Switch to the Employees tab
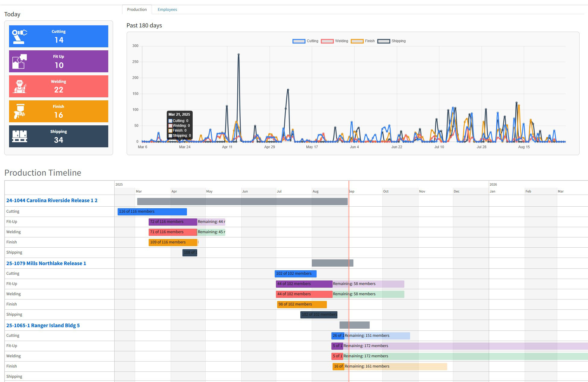The image size is (588, 382). [167, 9]
